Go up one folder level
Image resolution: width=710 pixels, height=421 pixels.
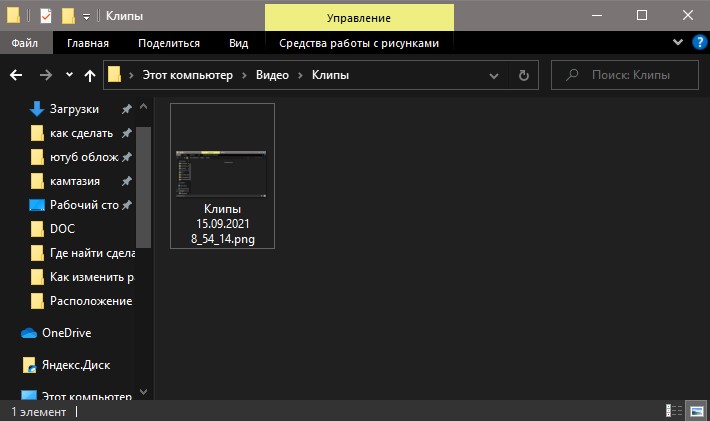point(90,76)
